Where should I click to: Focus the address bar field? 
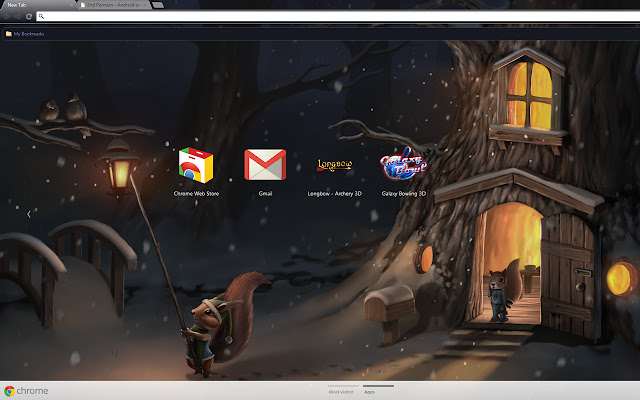338,16
